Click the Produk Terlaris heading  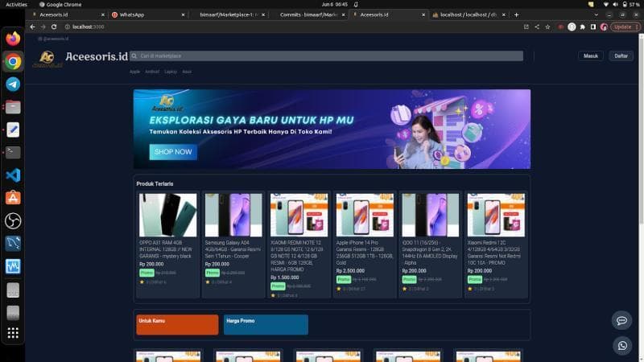155,184
